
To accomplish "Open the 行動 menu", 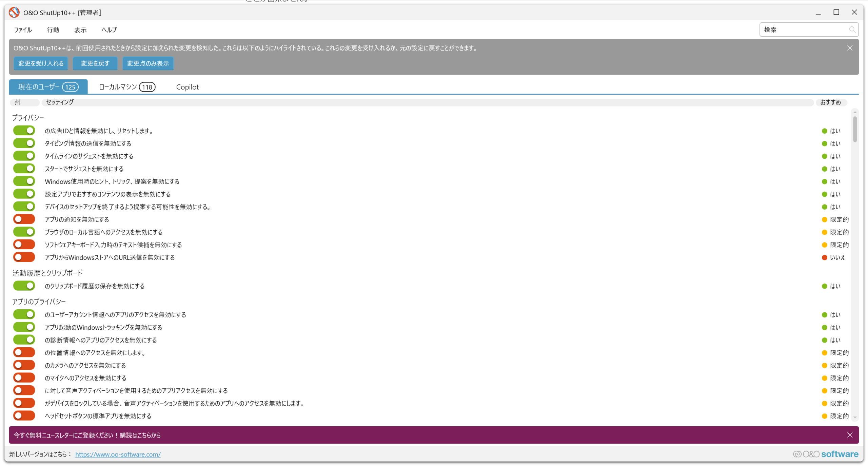I will [53, 30].
